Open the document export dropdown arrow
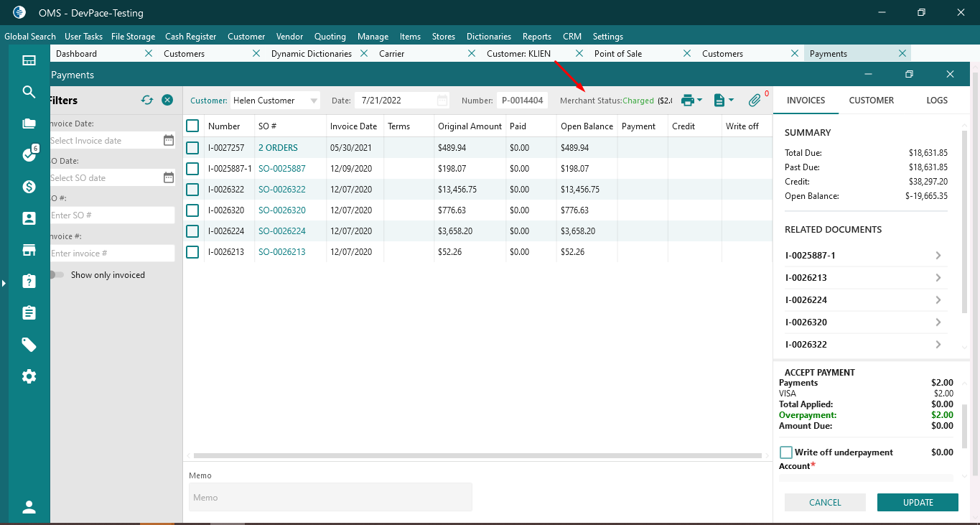980x525 pixels. coord(731,101)
